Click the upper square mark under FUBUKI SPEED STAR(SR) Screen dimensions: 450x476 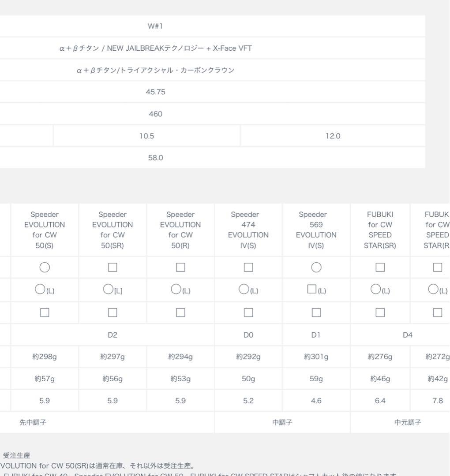[380, 268]
